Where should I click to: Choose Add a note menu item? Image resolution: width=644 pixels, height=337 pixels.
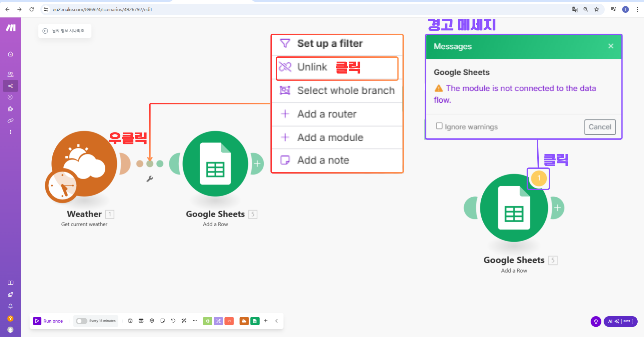[x=337, y=160]
